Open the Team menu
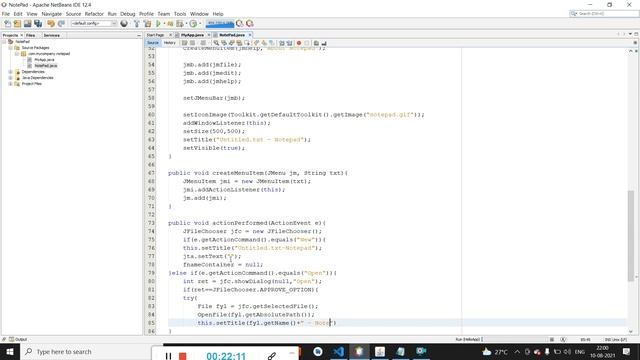Image resolution: width=640 pixels, height=360 pixels. point(164,14)
